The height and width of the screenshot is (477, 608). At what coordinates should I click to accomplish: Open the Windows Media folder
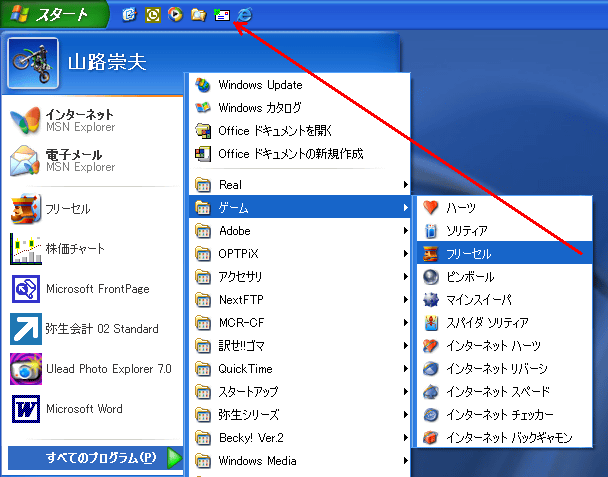tap(299, 461)
